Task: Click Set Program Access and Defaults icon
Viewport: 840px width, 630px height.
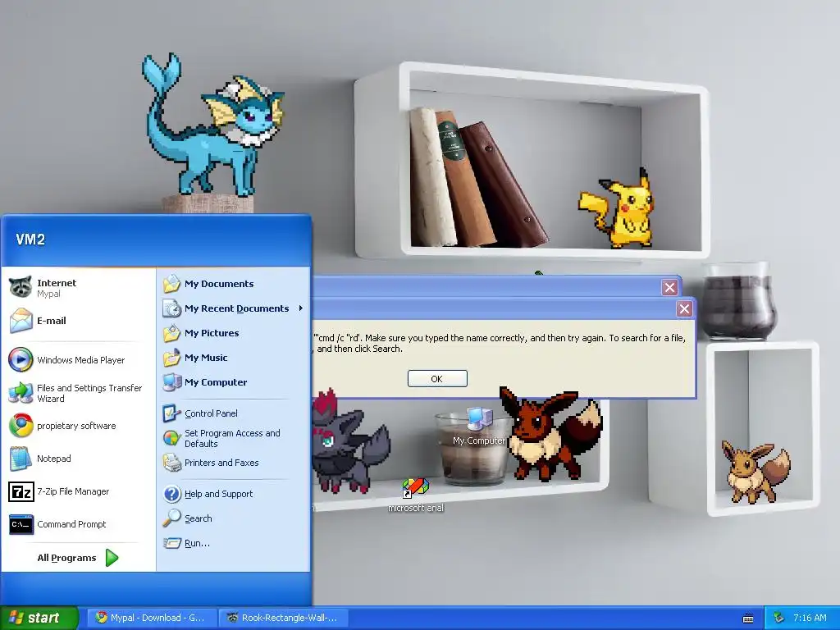Action: (172, 438)
